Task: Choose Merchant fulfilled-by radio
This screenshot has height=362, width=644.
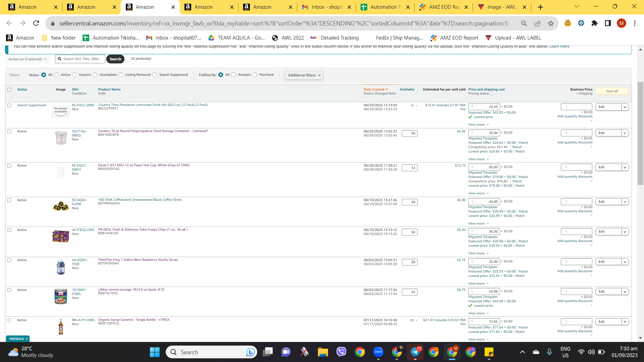Action: pyautogui.click(x=255, y=75)
